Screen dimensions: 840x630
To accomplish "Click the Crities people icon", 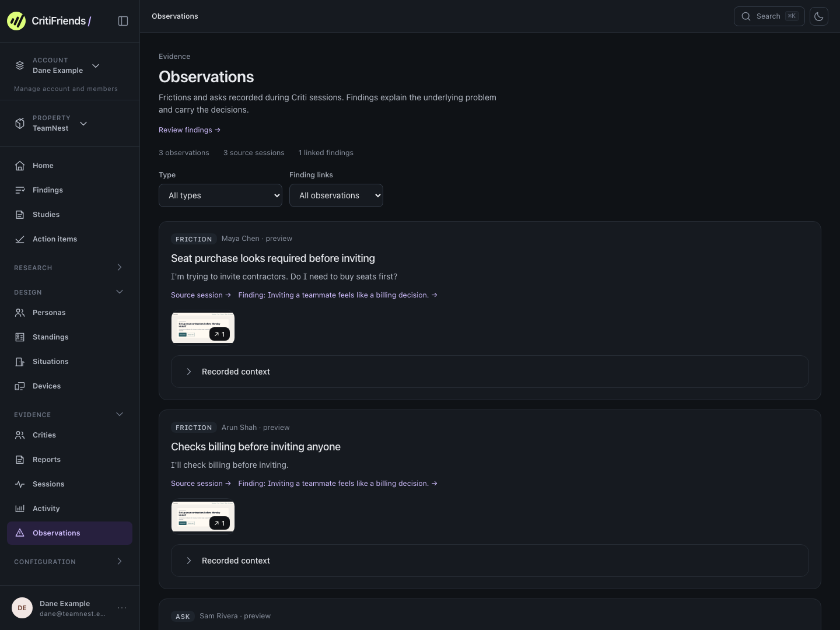I will tap(20, 435).
